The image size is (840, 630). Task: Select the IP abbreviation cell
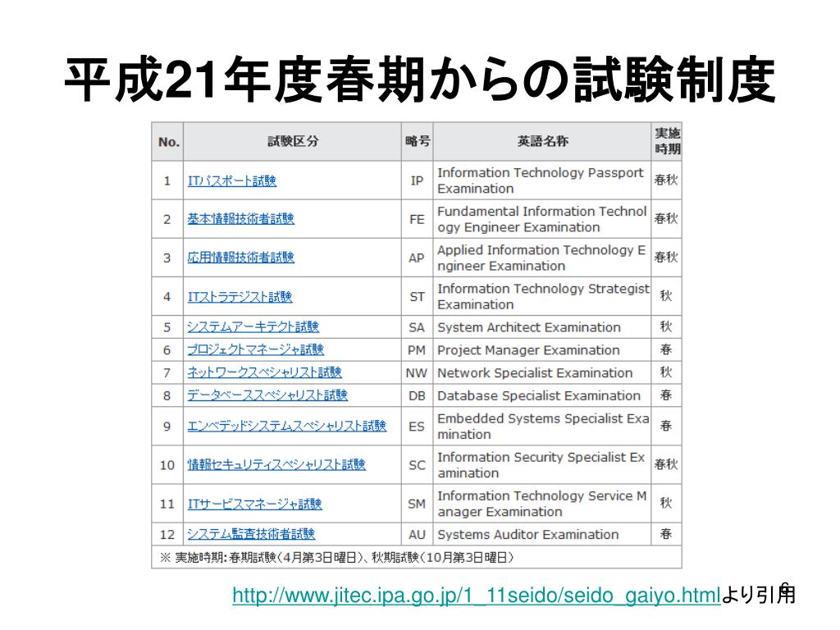418,181
